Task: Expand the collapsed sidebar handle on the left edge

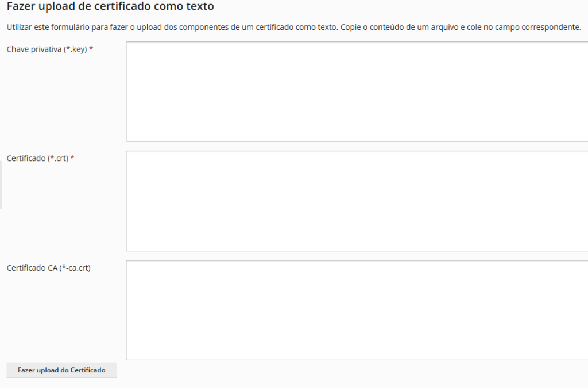Action: (x=1, y=185)
